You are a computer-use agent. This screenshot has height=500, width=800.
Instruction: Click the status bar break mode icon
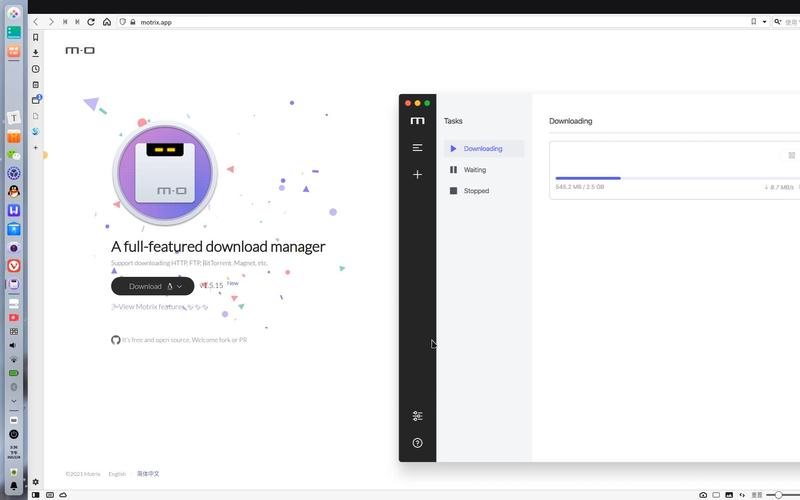click(x=50, y=495)
